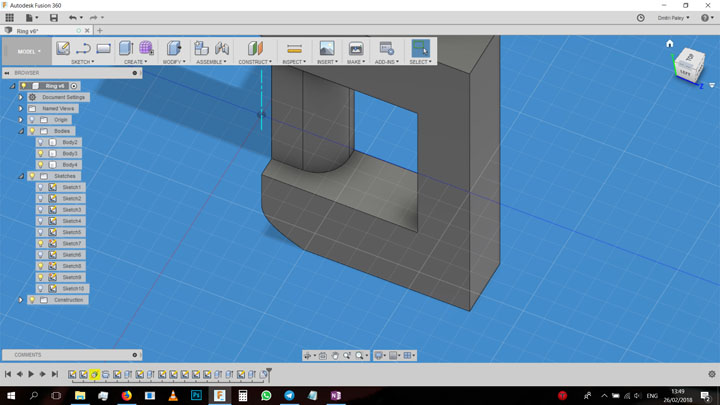Open the File menu dropdown

32,17
